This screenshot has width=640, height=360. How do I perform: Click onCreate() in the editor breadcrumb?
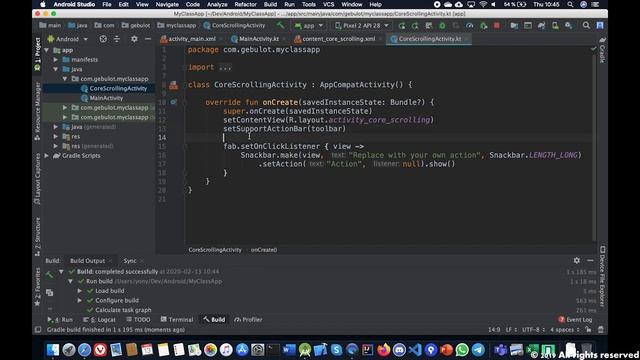click(264, 250)
